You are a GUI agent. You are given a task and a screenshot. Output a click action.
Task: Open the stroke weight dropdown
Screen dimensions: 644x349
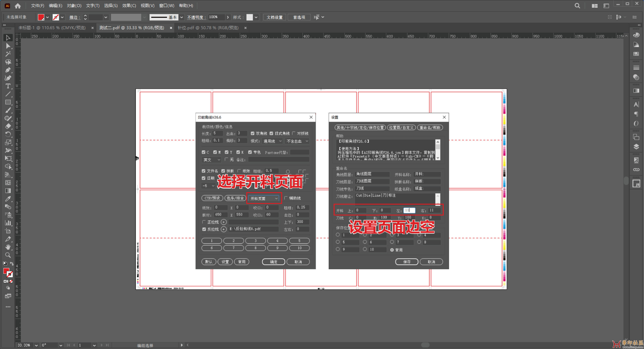(x=106, y=17)
